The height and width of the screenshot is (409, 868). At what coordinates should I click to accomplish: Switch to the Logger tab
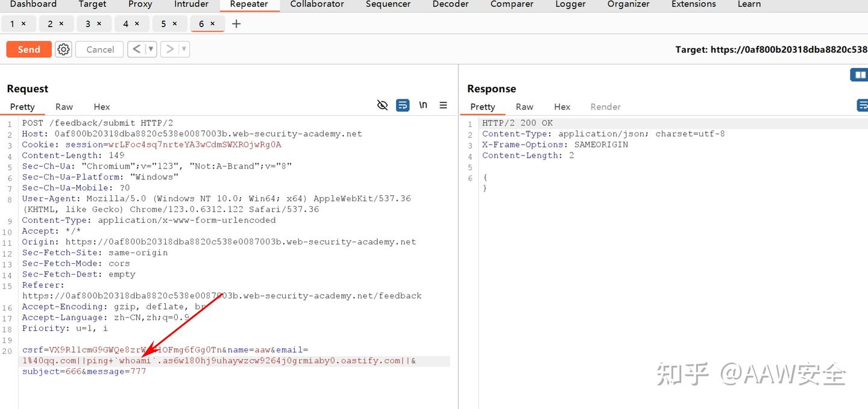tap(570, 4)
